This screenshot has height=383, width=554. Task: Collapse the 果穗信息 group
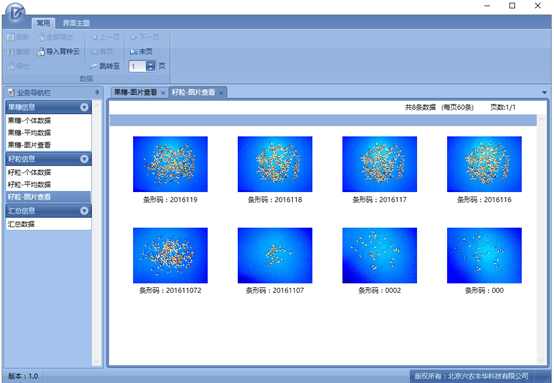(x=84, y=107)
